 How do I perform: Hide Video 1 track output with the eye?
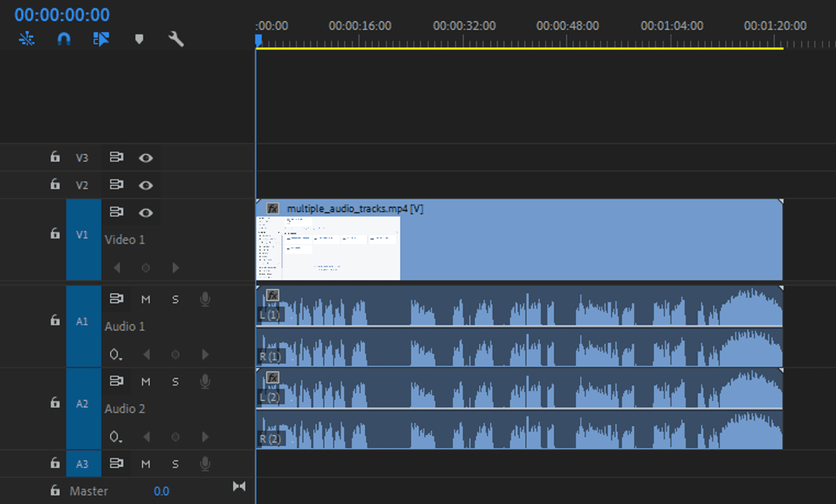[x=146, y=213]
